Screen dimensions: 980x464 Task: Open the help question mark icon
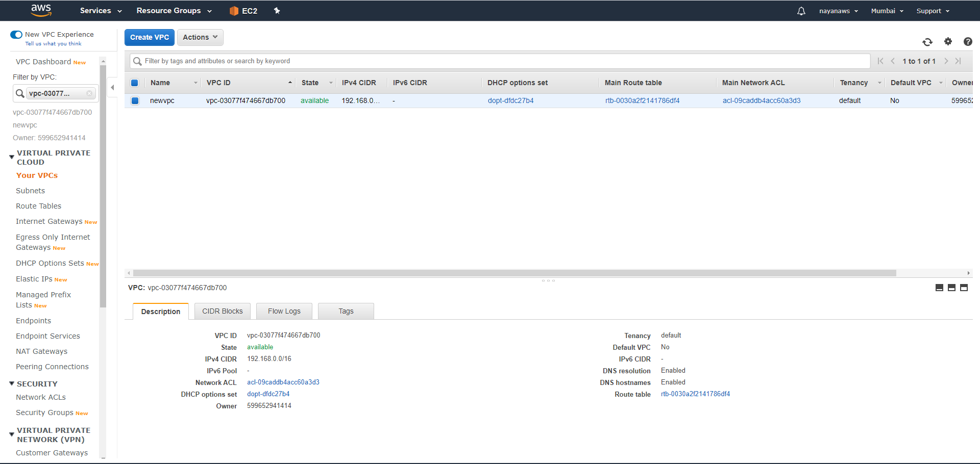[x=968, y=42]
